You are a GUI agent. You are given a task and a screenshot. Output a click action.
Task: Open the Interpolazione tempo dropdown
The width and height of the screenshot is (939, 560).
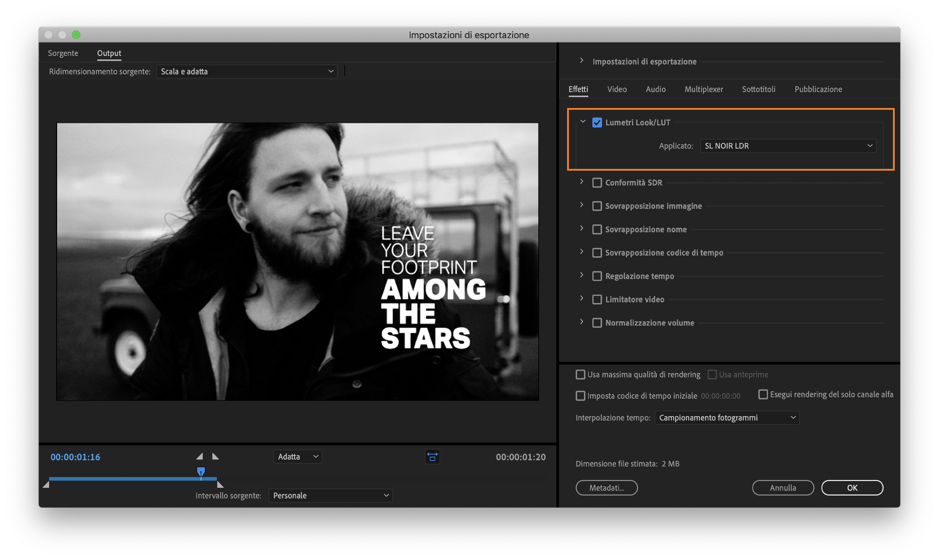pos(727,418)
